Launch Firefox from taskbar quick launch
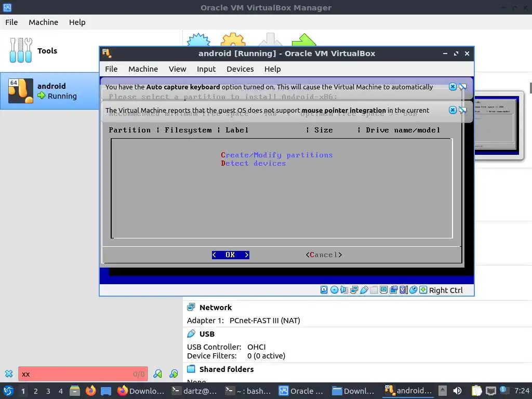Image resolution: width=532 pixels, height=399 pixels. click(90, 391)
